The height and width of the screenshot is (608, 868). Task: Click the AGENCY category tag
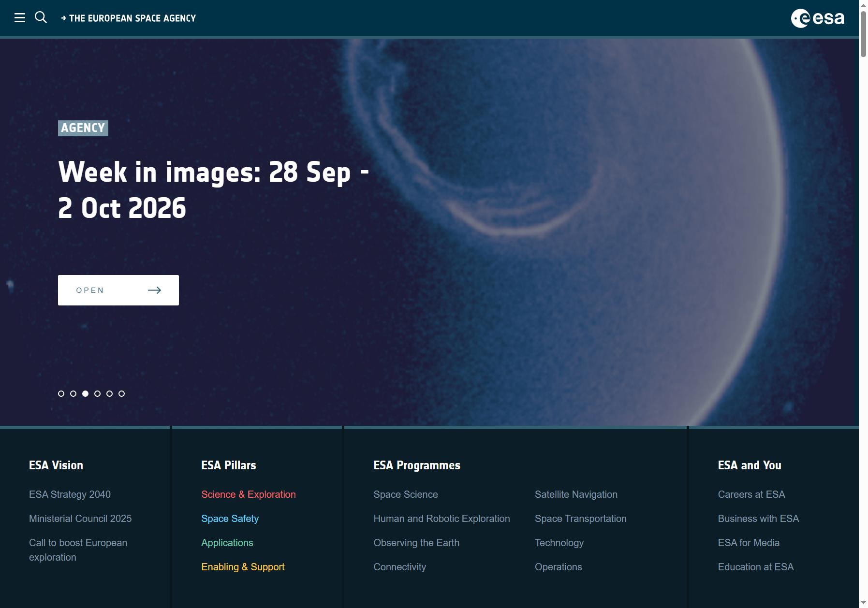pyautogui.click(x=83, y=128)
